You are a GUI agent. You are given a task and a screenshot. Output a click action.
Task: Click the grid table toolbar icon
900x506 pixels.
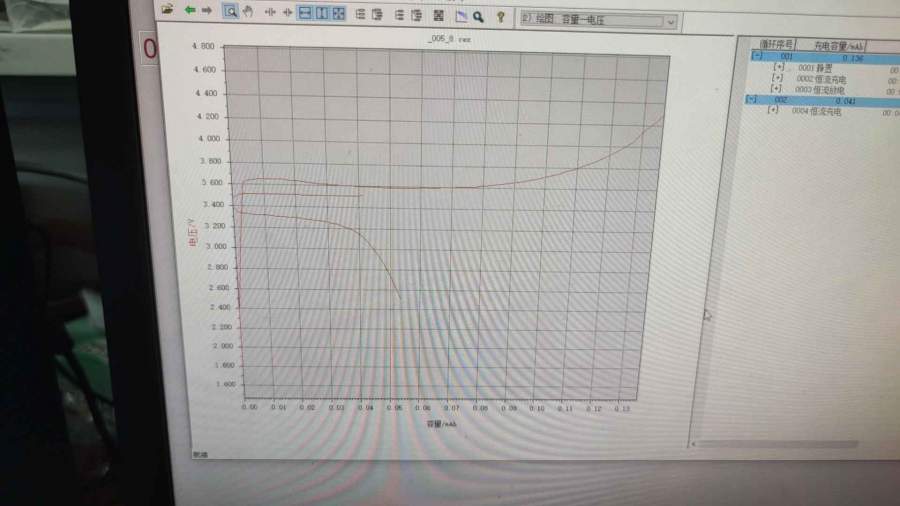point(439,16)
